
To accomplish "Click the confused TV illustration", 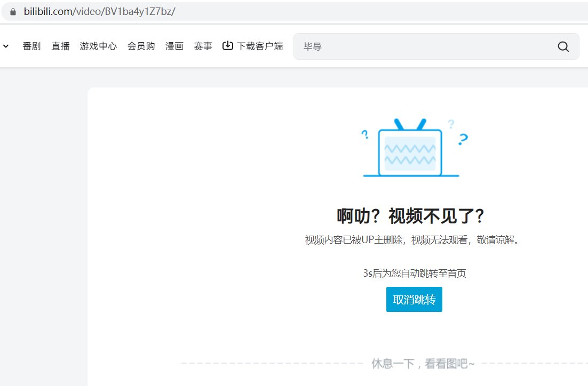I will click(x=415, y=148).
